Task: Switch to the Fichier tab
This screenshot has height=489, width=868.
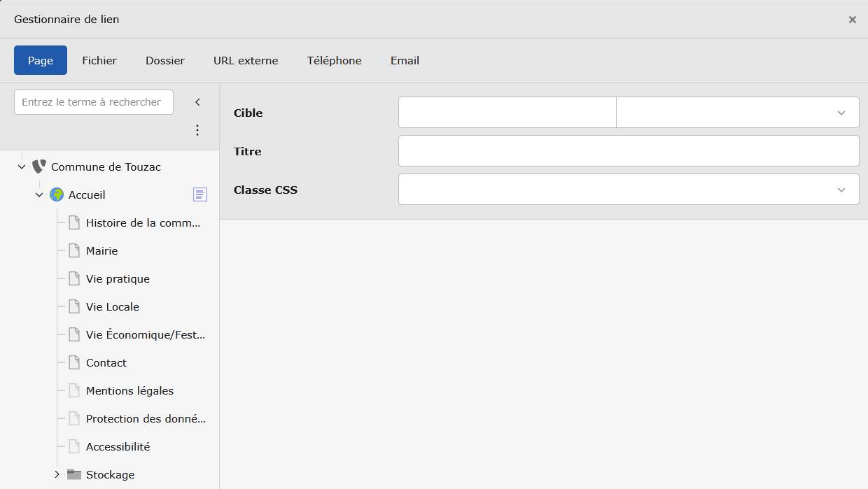Action: tap(99, 60)
